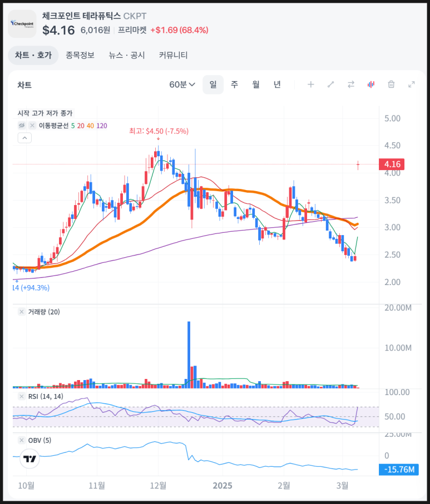Select the 년 yearly chart period
The width and height of the screenshot is (430, 504).
click(277, 84)
